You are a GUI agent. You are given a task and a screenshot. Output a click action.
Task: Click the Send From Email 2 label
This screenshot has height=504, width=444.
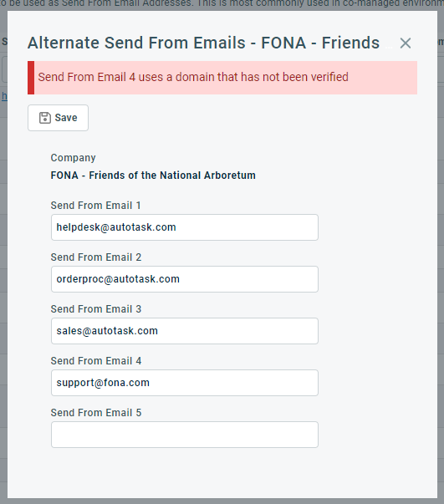coord(96,257)
